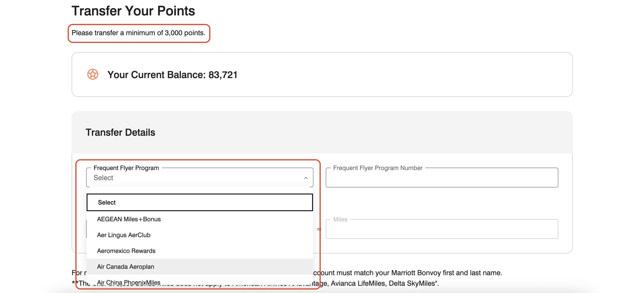Click the Frequent Flyer Program label text

pyautogui.click(x=126, y=168)
